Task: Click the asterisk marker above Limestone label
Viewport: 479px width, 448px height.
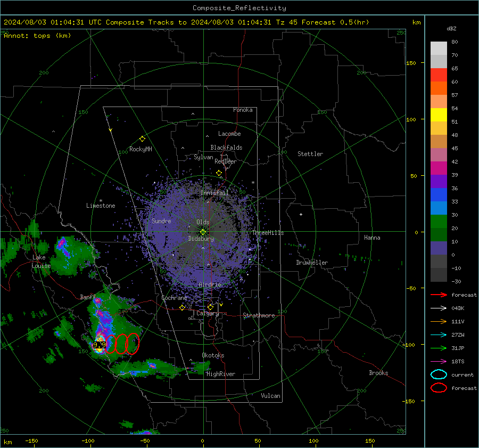Action: point(101,201)
